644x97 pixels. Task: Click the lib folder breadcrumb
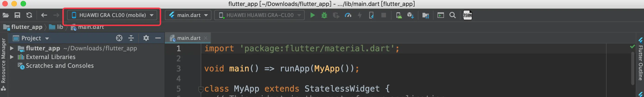56,27
